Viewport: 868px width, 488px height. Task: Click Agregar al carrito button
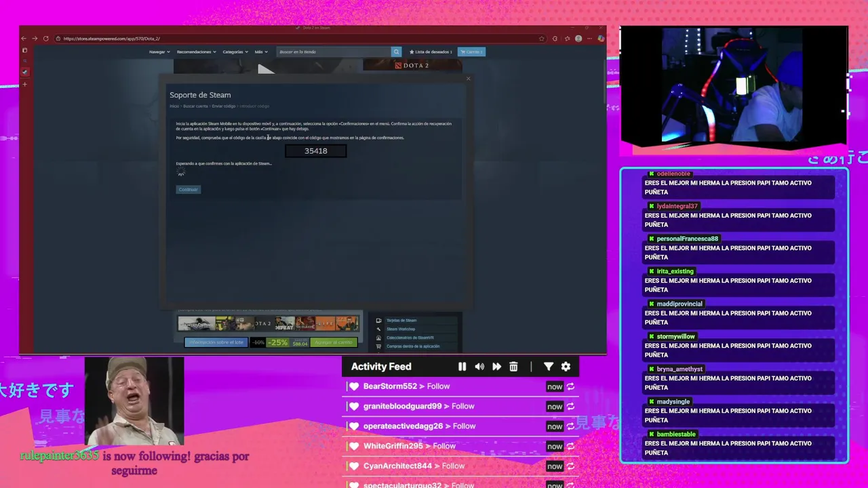pos(334,342)
